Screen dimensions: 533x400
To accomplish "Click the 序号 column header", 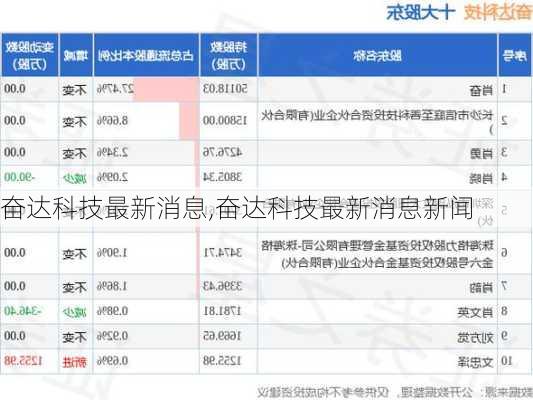I will (x=515, y=55).
